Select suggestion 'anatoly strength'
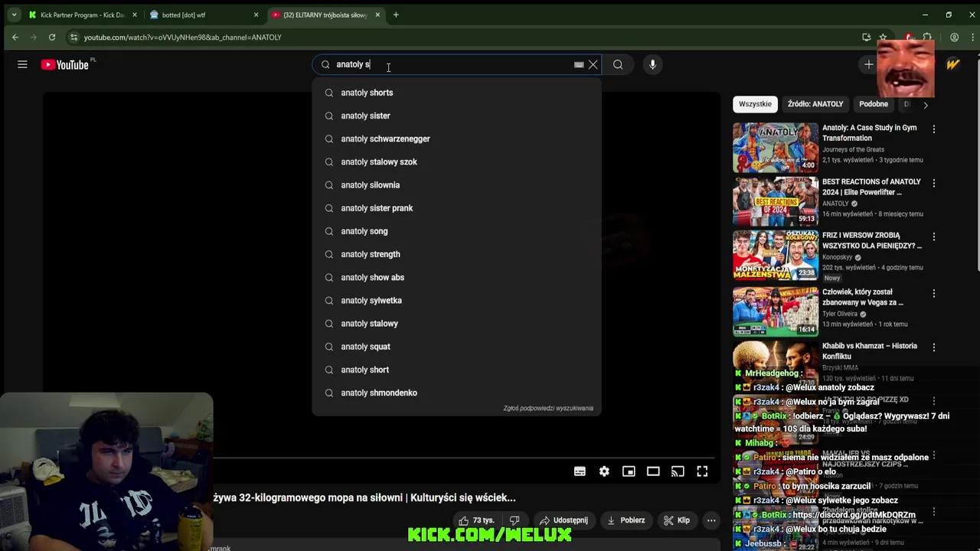 click(x=456, y=254)
